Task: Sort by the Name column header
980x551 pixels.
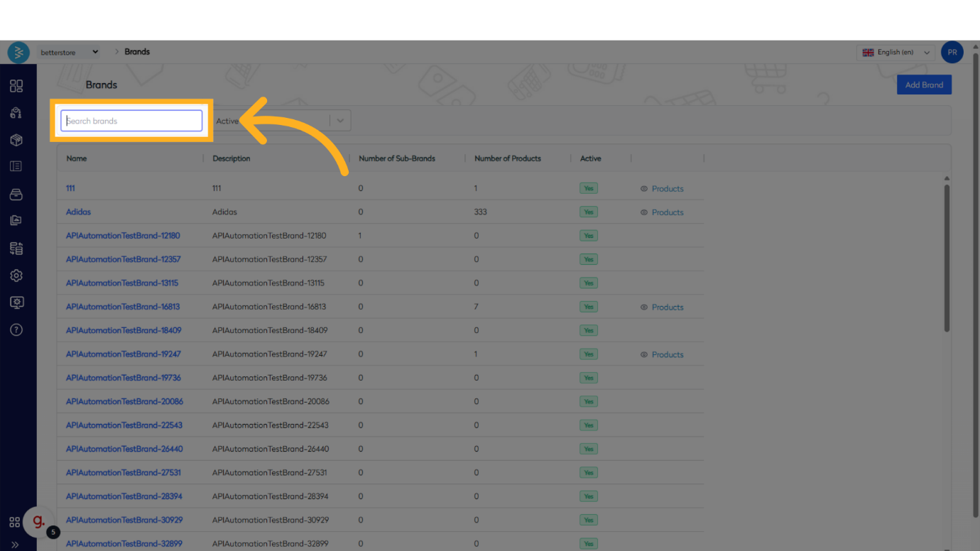Action: pos(77,158)
